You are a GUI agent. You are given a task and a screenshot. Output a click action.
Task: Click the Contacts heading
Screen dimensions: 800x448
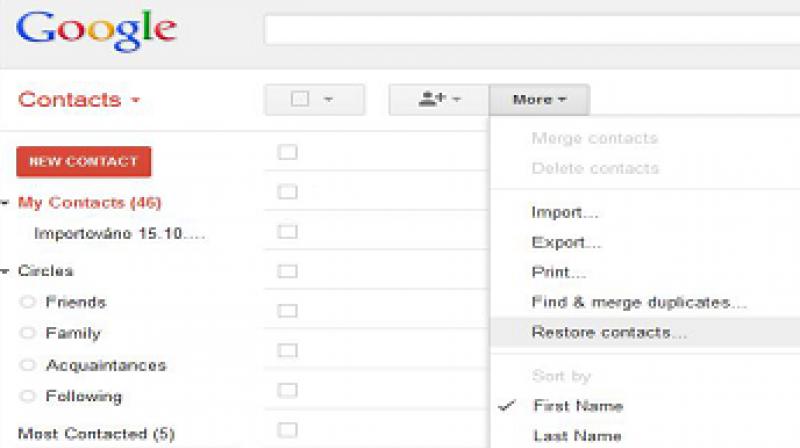[70, 99]
